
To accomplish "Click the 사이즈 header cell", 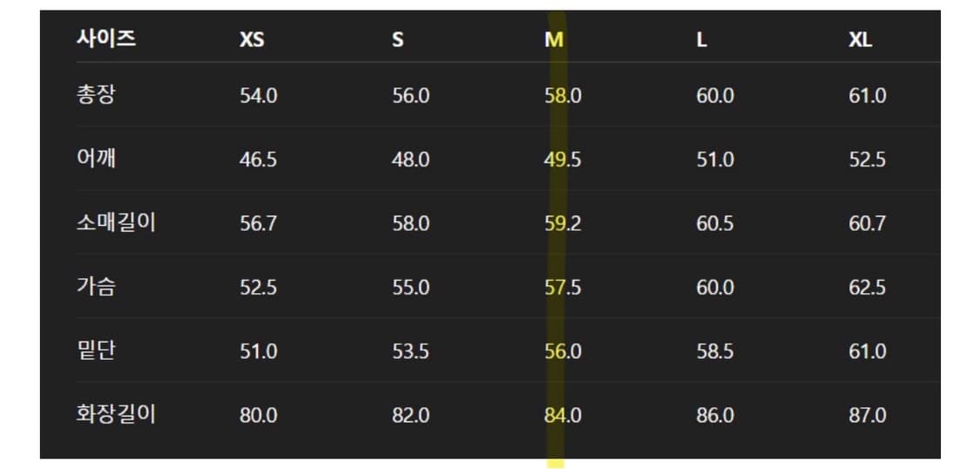I will click(105, 39).
